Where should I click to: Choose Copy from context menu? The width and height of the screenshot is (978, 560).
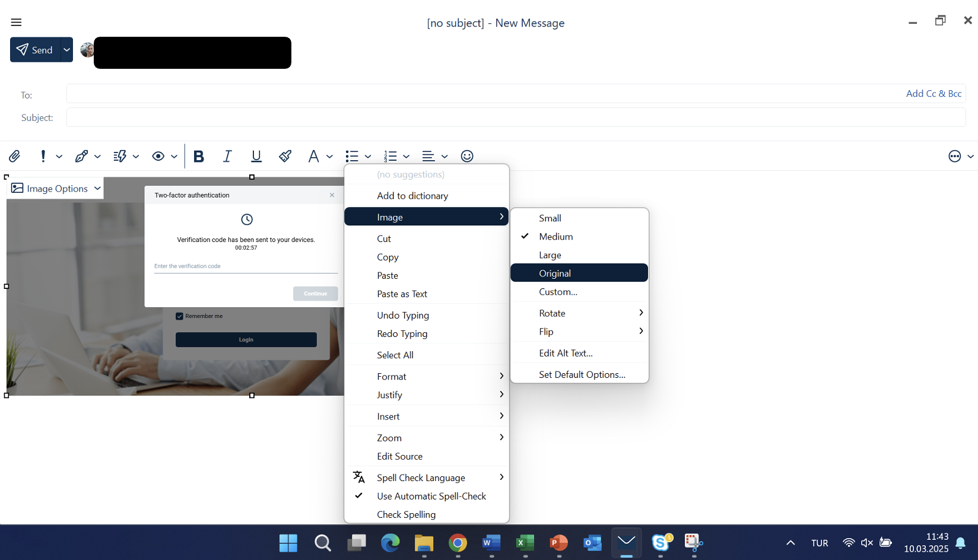[426, 257]
